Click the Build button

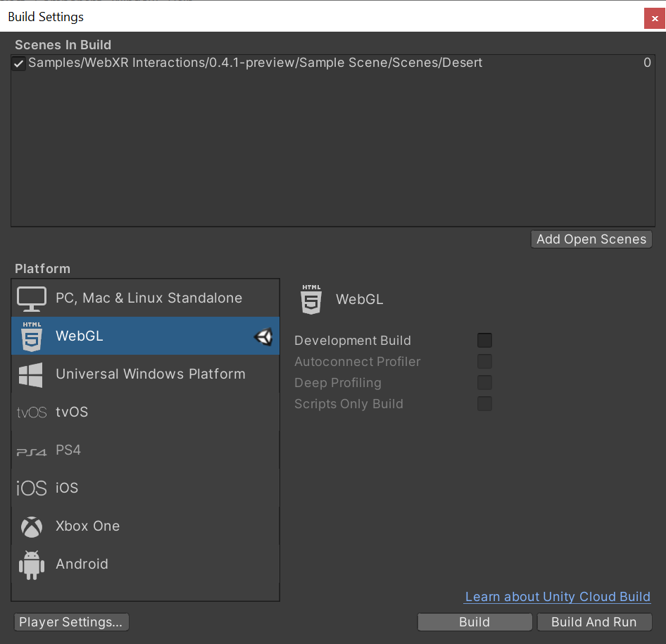[475, 622]
